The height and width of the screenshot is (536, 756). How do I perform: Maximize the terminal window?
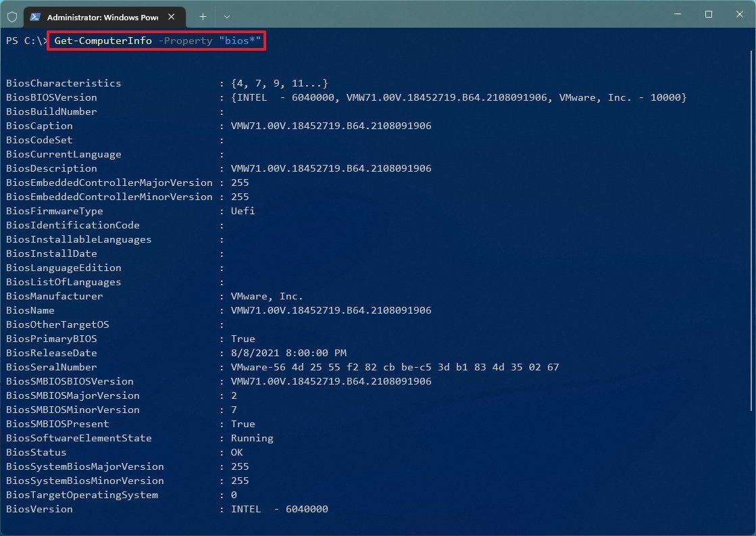709,14
